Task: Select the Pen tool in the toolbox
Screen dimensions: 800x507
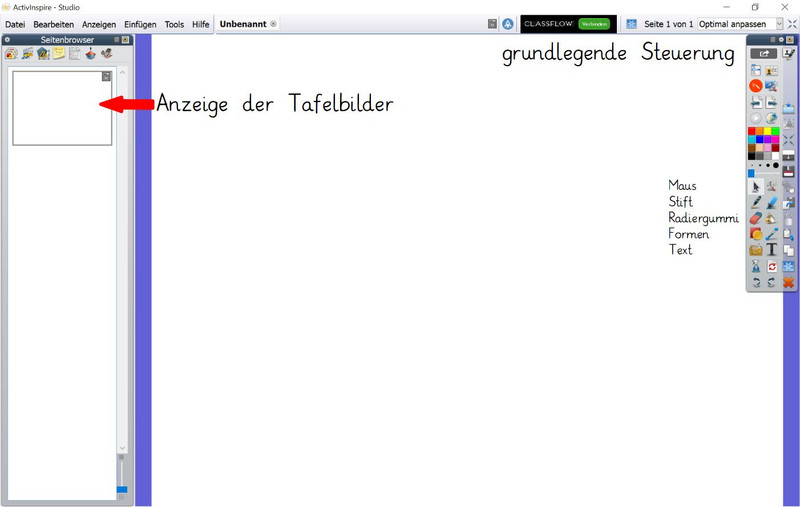Action: click(756, 202)
